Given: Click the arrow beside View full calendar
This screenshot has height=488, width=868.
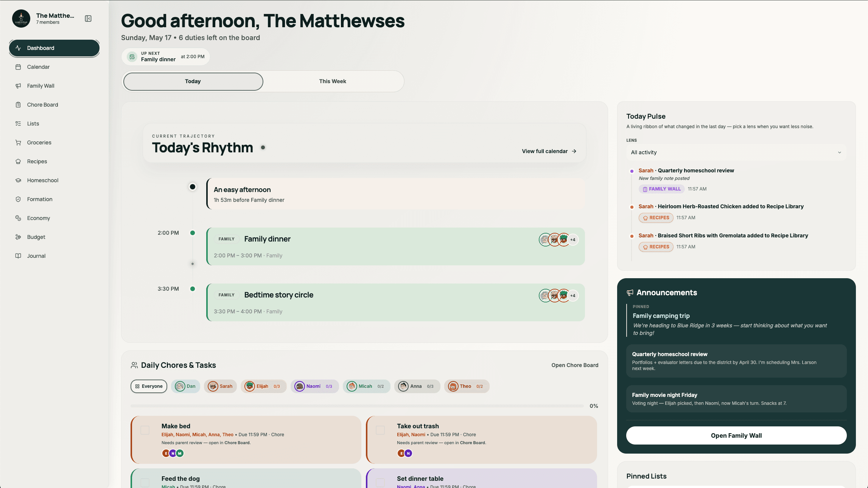Looking at the screenshot, I should coord(574,151).
